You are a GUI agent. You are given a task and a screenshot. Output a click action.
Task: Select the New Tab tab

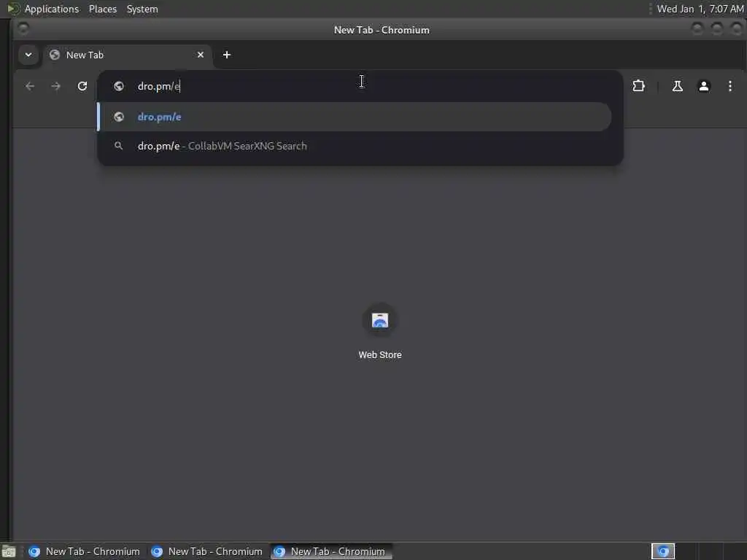click(x=127, y=55)
